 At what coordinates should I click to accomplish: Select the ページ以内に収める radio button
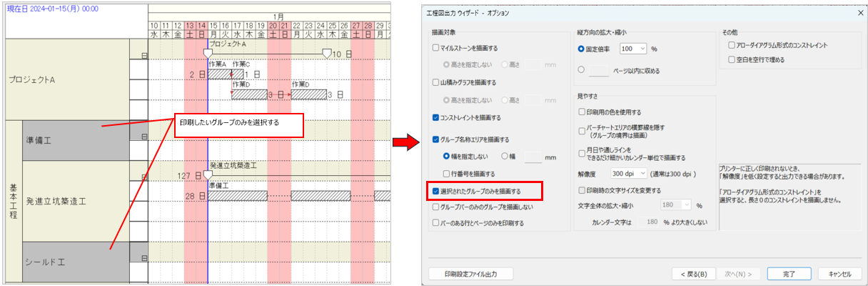pos(581,70)
